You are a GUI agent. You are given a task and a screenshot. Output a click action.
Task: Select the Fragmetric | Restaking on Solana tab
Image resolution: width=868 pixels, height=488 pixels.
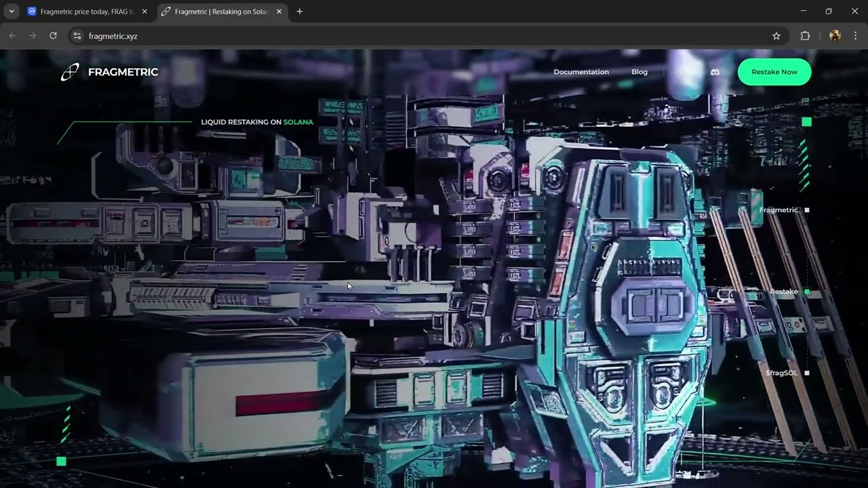coord(222,12)
